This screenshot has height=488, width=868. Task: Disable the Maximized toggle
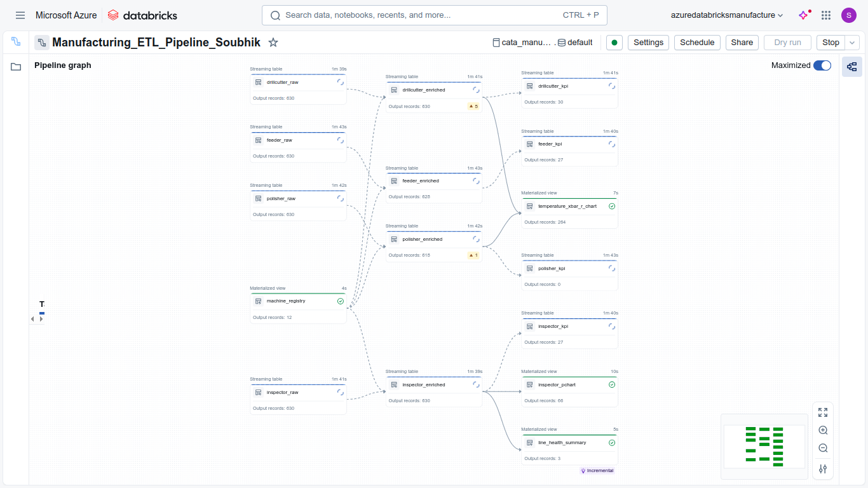click(x=822, y=65)
